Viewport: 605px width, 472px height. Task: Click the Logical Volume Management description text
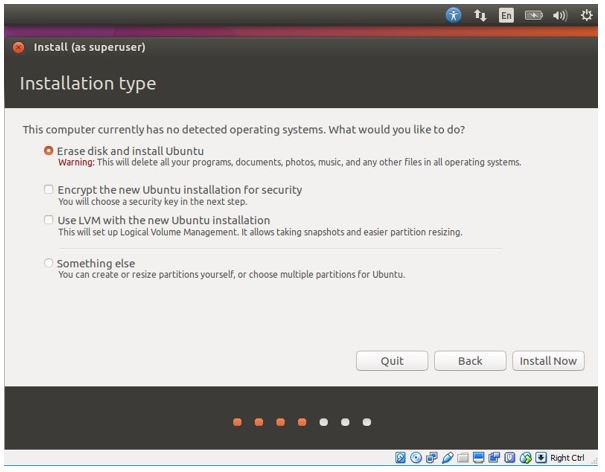260,232
